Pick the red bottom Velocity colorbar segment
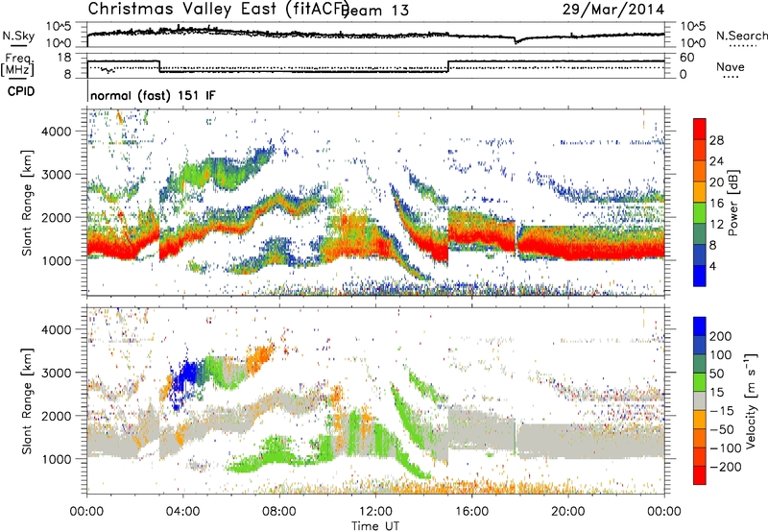Screen dimensions: 768x532 click(700, 475)
